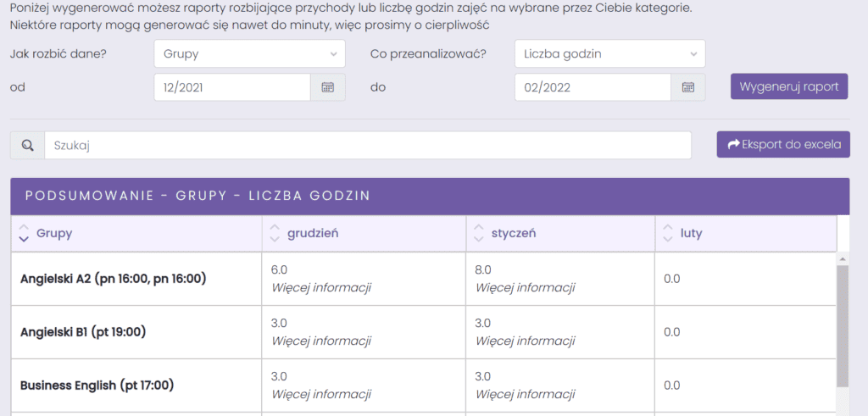Sort table by luty column arrows
This screenshot has width=868, height=416.
coord(668,233)
